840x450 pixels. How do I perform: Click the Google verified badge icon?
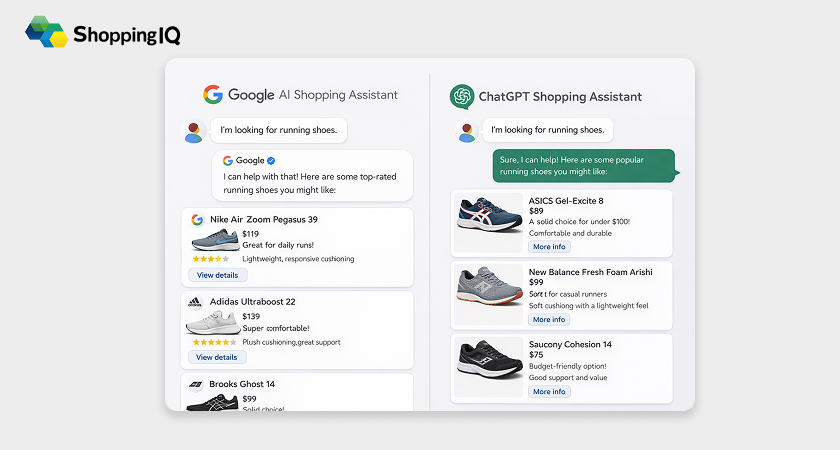[x=271, y=160]
